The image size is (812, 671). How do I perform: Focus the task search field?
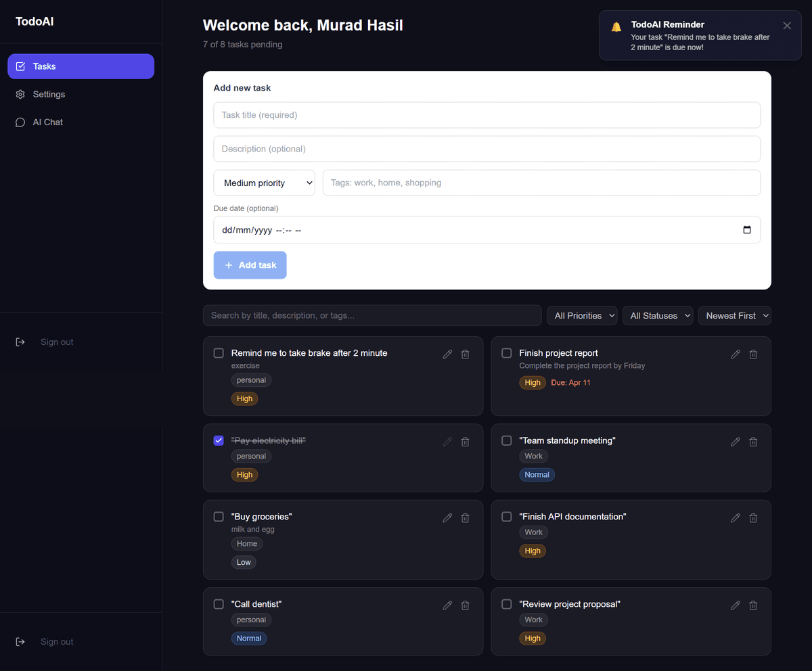coord(372,316)
